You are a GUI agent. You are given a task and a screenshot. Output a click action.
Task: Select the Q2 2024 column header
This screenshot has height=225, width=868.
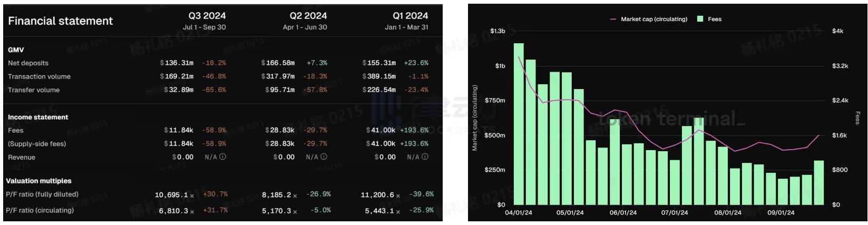[308, 16]
